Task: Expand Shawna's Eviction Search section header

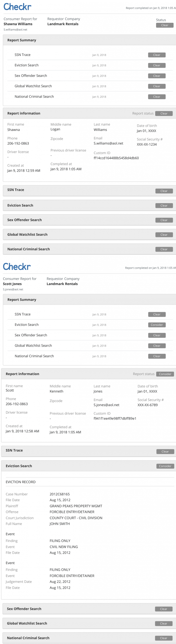Action: pos(89,205)
